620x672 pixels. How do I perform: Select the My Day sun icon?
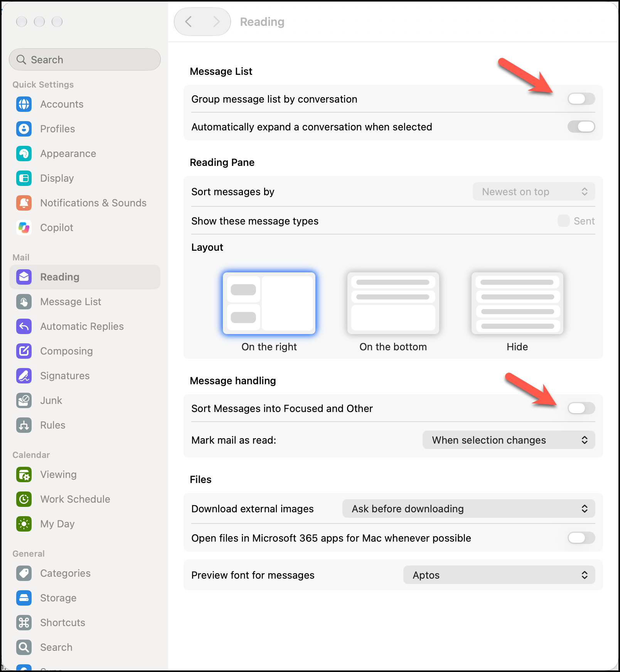pyautogui.click(x=24, y=524)
